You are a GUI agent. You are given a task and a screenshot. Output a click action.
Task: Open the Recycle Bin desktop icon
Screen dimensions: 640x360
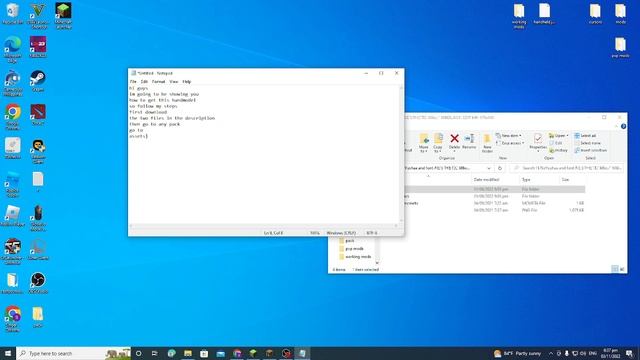pyautogui.click(x=12, y=13)
